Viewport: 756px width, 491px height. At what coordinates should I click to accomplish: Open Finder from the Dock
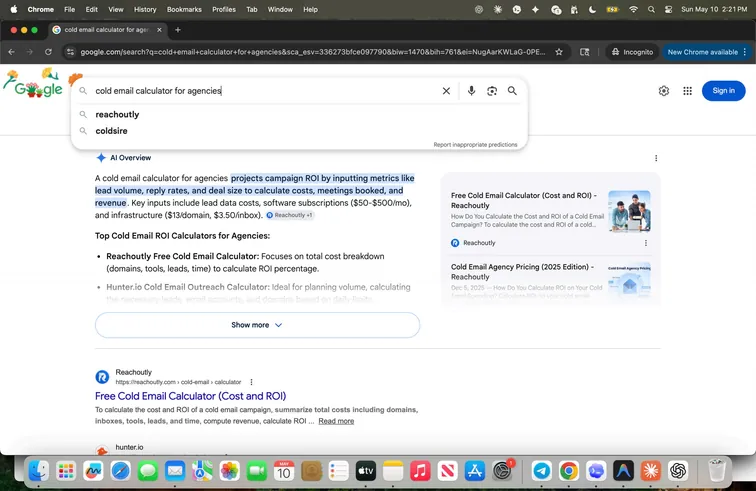pyautogui.click(x=39, y=471)
